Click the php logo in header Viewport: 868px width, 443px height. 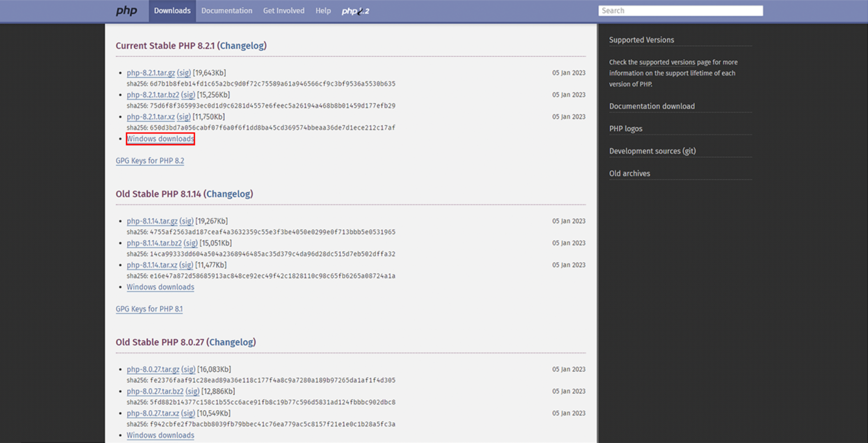(x=126, y=11)
